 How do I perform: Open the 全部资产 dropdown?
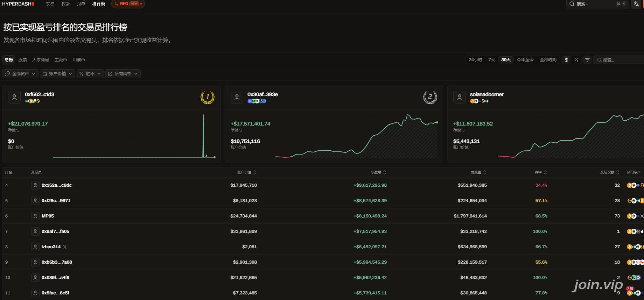point(20,74)
